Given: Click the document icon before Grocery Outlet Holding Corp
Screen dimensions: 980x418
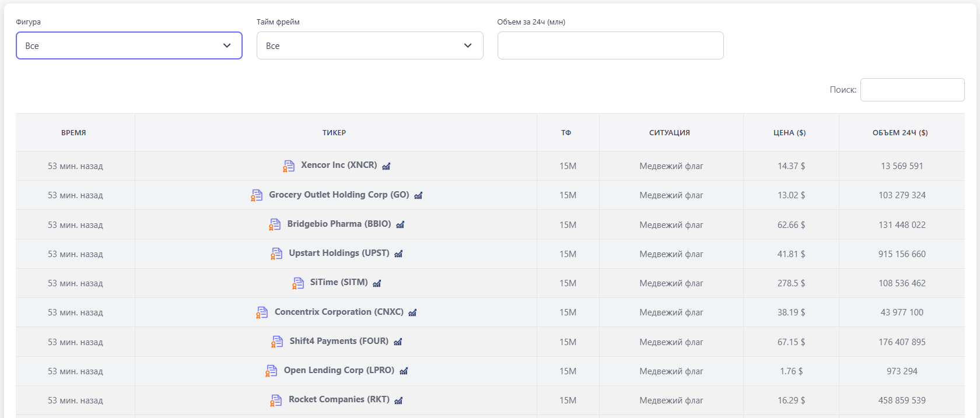Looking at the screenshot, I should pyautogui.click(x=257, y=195).
